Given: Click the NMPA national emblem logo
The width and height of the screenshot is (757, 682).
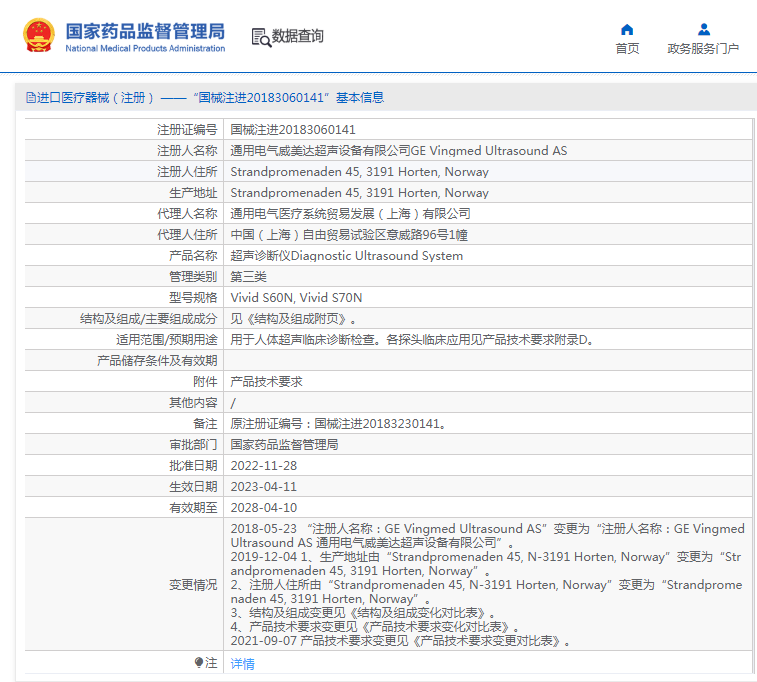Looking at the screenshot, I should point(40,36).
